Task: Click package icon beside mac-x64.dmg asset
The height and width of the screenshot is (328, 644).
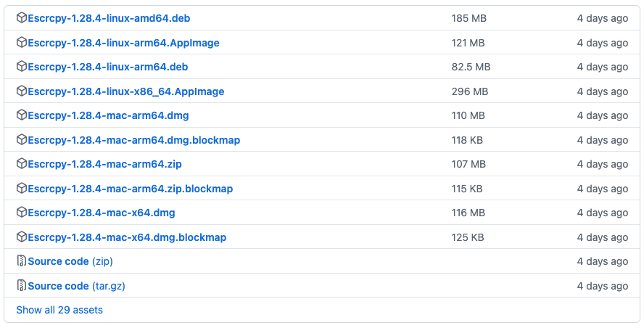Action: click(22, 213)
